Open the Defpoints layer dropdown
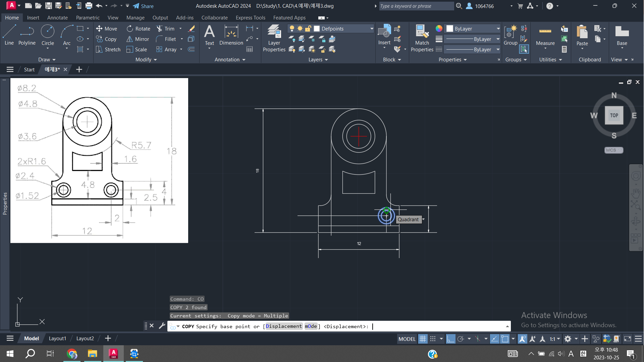 372,29
